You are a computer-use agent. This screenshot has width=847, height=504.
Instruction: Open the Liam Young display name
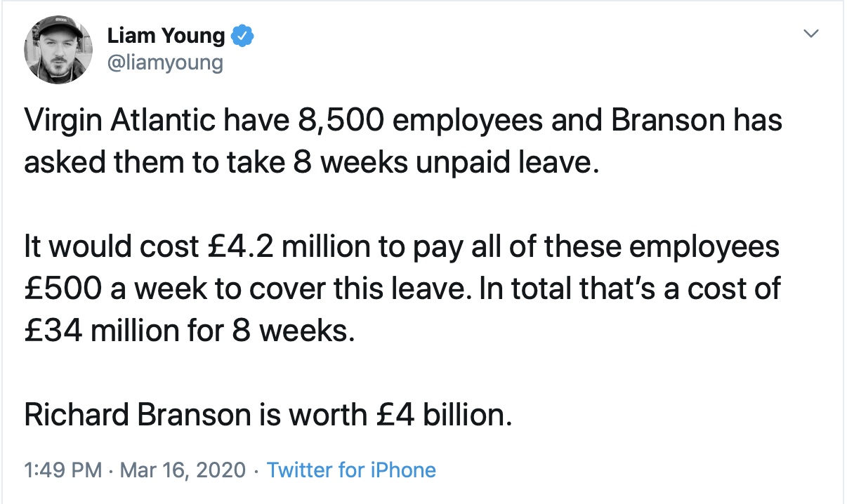[166, 35]
